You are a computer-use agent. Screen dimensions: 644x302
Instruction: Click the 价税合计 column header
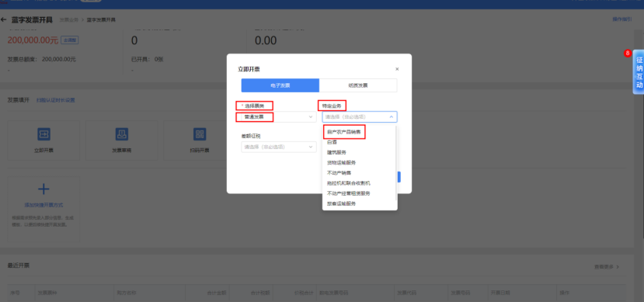(304, 293)
